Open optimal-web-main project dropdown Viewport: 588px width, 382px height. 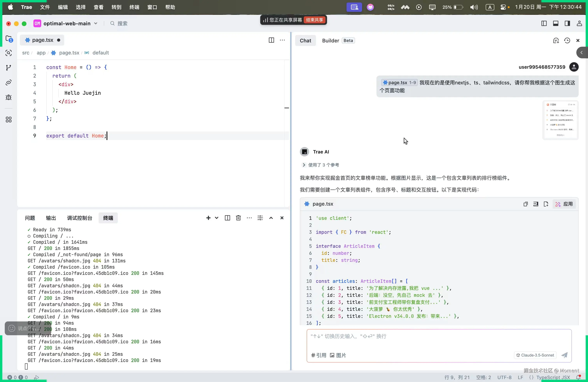[96, 24]
